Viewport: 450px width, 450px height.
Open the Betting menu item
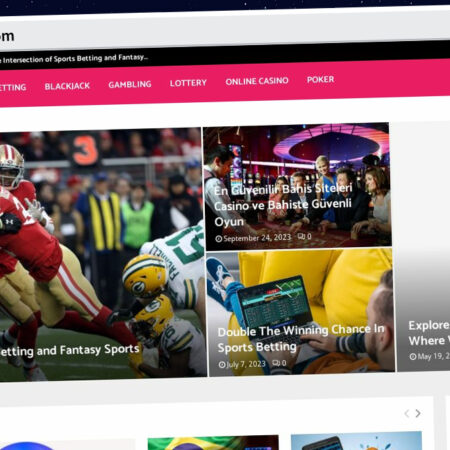[13, 87]
